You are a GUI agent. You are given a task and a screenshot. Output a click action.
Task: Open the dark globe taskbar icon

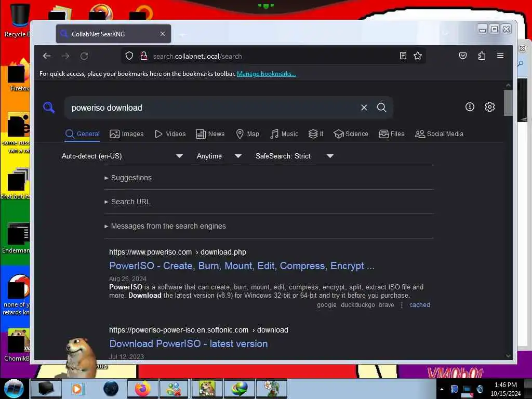[x=111, y=389]
